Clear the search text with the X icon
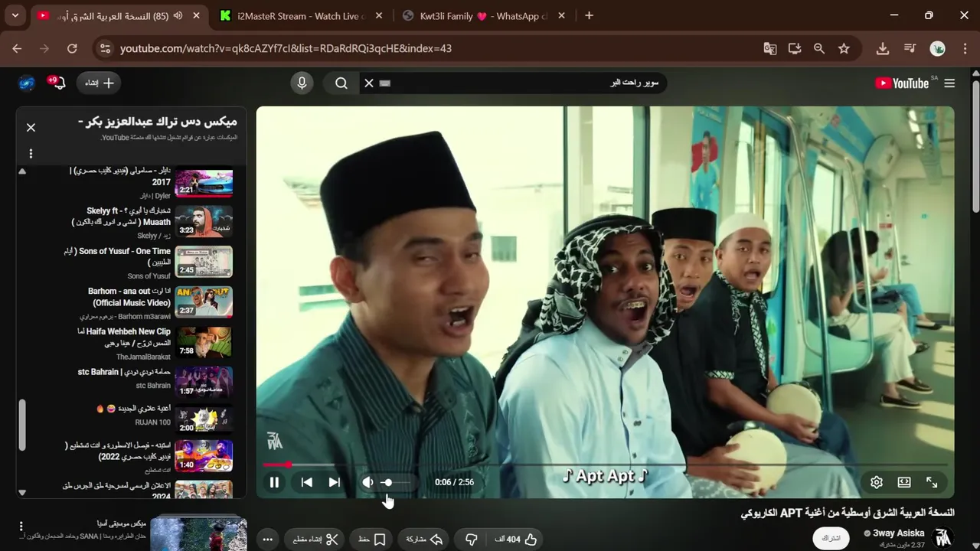 (x=369, y=83)
